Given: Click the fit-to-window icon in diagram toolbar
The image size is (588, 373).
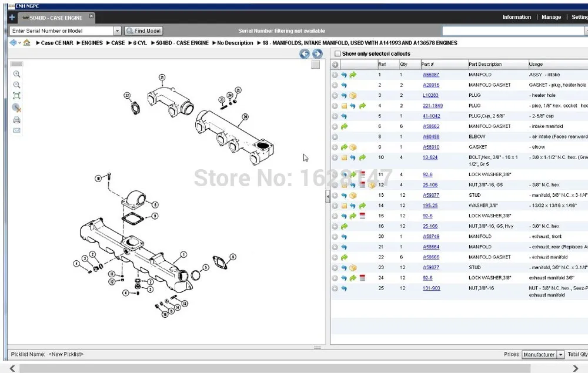Looking at the screenshot, I should coord(16,96).
